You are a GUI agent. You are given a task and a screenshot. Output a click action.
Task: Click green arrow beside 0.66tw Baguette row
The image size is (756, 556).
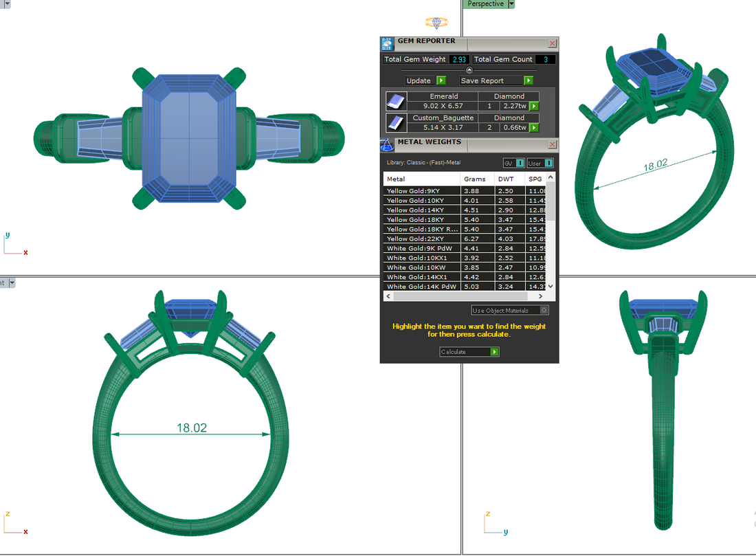[x=533, y=128]
